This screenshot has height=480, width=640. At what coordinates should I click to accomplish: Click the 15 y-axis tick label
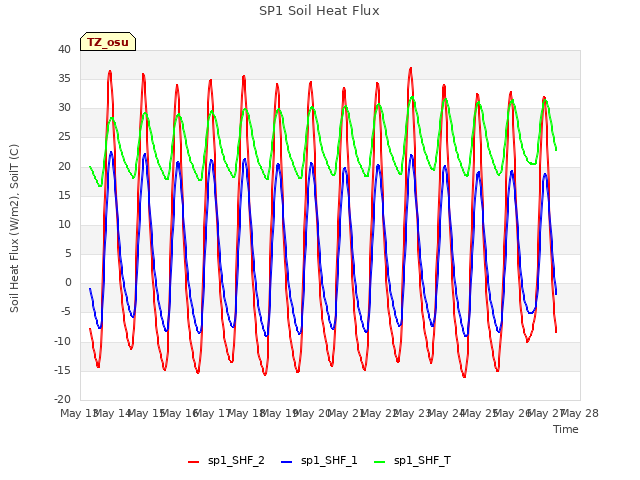(64, 195)
